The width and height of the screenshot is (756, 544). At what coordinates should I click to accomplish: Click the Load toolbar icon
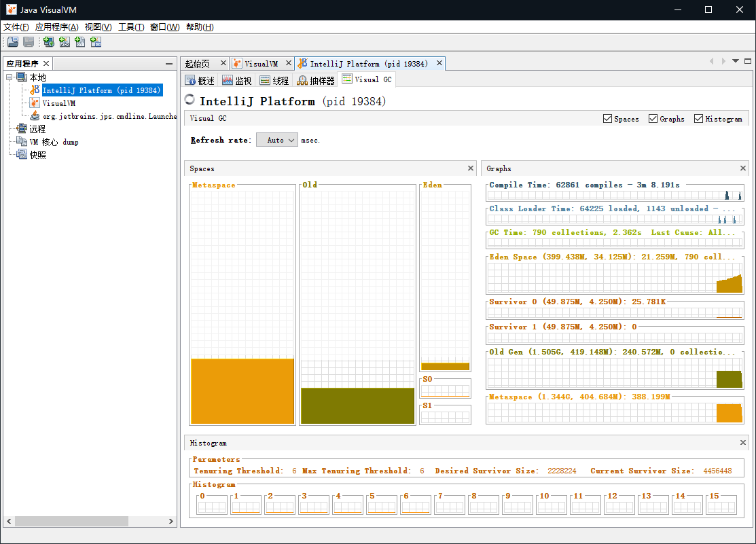13,42
